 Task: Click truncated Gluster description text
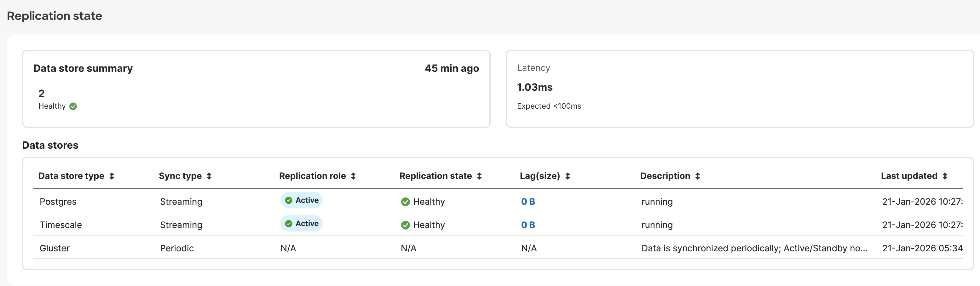(x=754, y=248)
